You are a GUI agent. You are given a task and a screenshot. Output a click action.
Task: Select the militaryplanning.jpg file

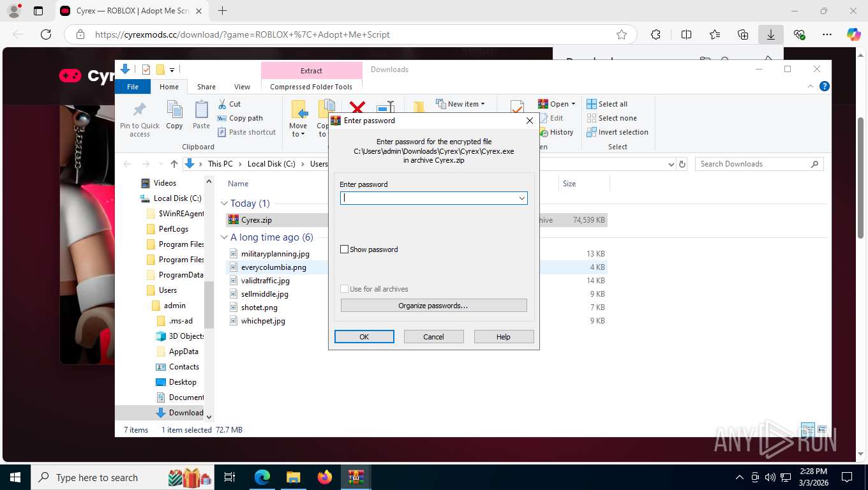[275, 254]
